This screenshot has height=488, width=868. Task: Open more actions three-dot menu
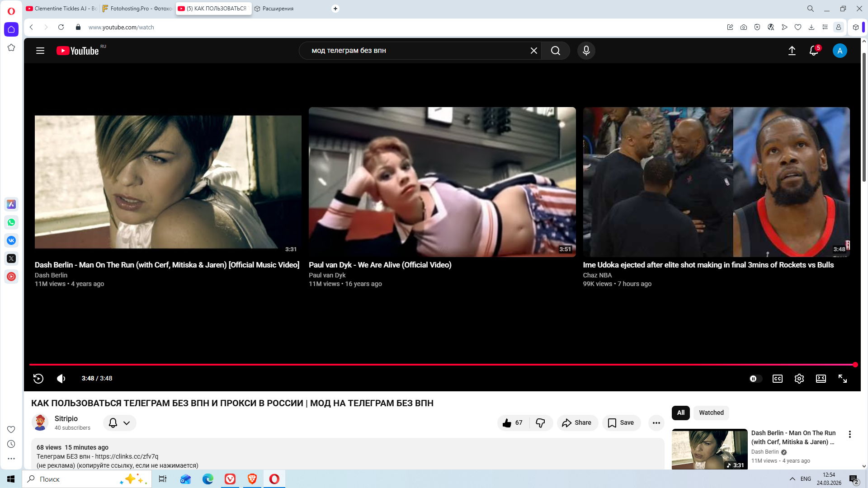[x=656, y=423]
